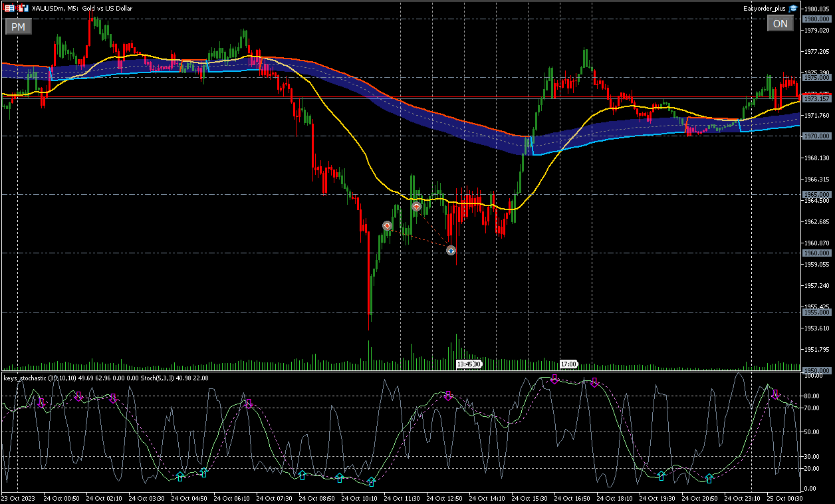
Task: Click the red and blue icon before XAUUSDm
Action: (x=24, y=8)
